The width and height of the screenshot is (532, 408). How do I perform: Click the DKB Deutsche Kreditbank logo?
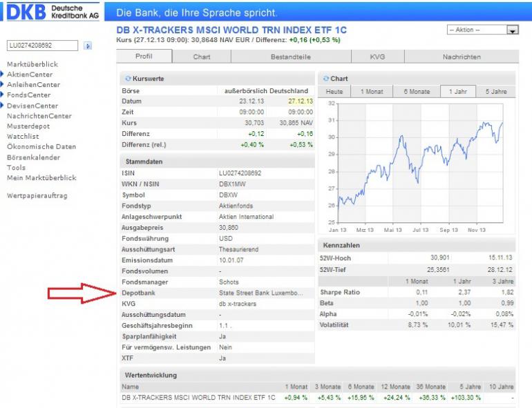[x=53, y=12]
